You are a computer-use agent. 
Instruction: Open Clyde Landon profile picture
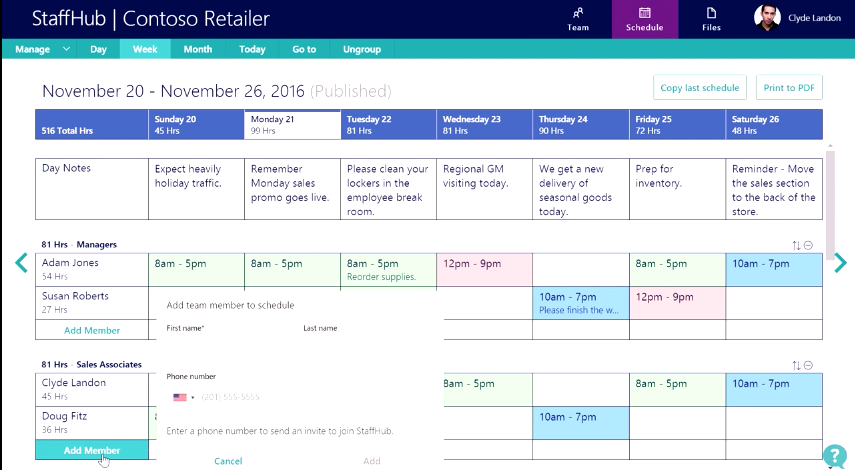[767, 18]
